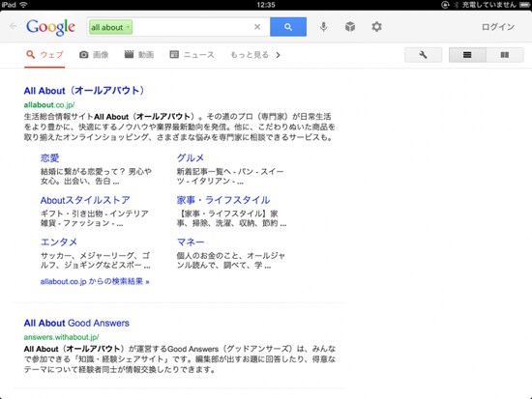Viewport: 532px width, 399px height.
Task: Open the Google logo home link
Action: [x=51, y=27]
